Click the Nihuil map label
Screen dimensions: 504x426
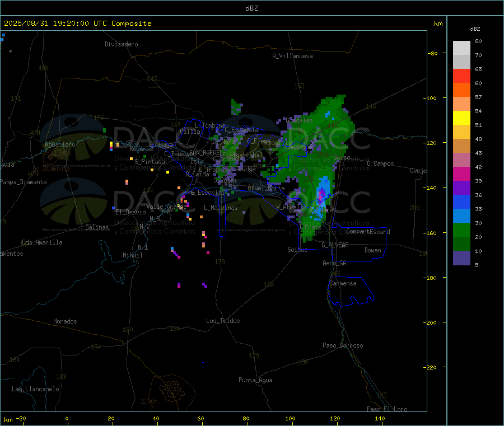pos(132,255)
